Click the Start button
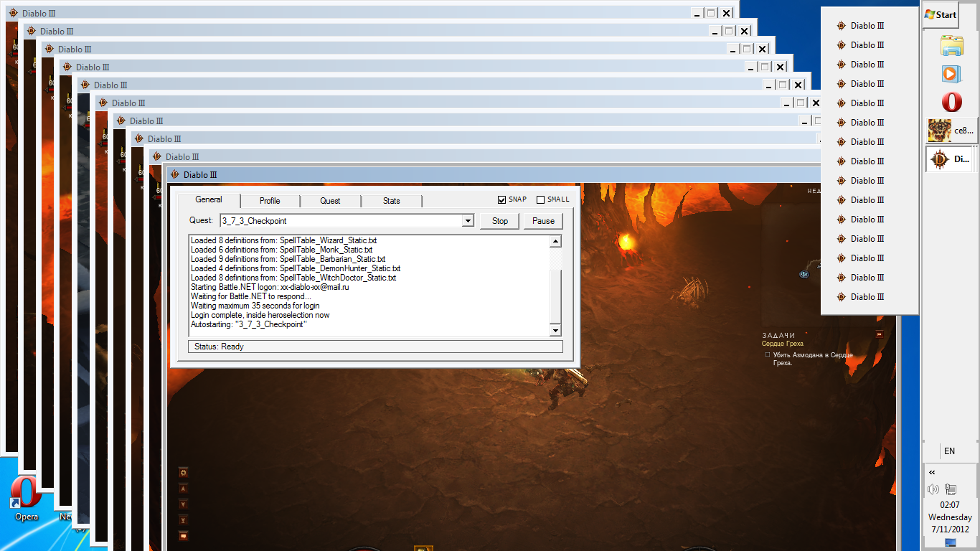 point(941,14)
